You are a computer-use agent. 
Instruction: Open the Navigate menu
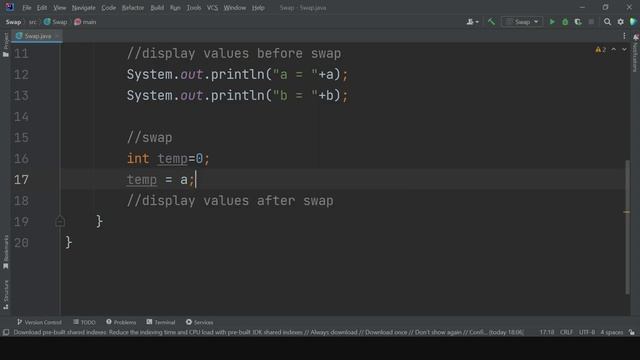point(84,8)
